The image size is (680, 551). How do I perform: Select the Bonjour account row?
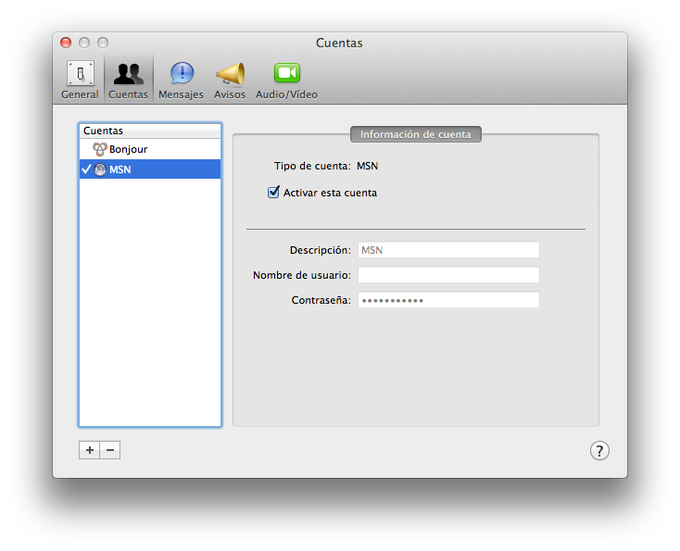pos(150,149)
